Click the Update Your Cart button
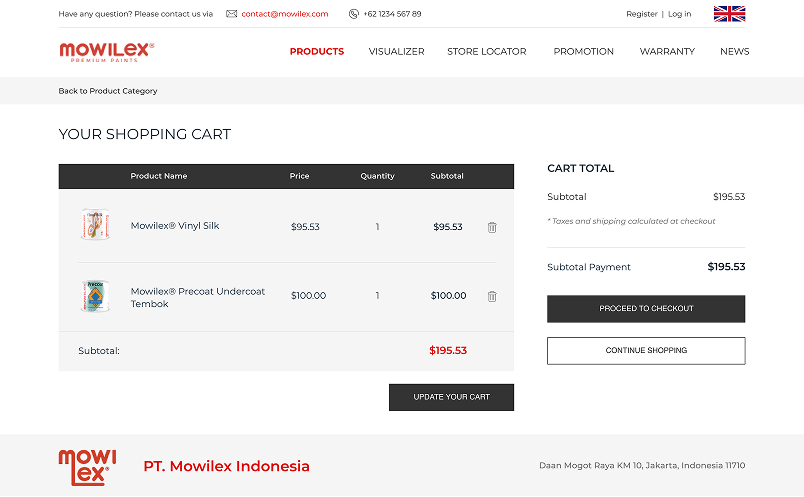 451,397
